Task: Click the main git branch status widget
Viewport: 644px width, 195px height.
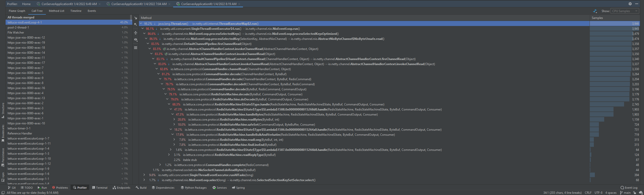Action: coord(625,193)
